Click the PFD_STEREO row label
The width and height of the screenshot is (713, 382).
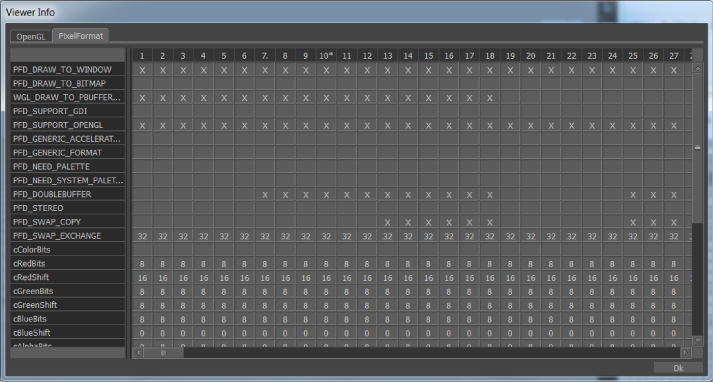(68, 208)
